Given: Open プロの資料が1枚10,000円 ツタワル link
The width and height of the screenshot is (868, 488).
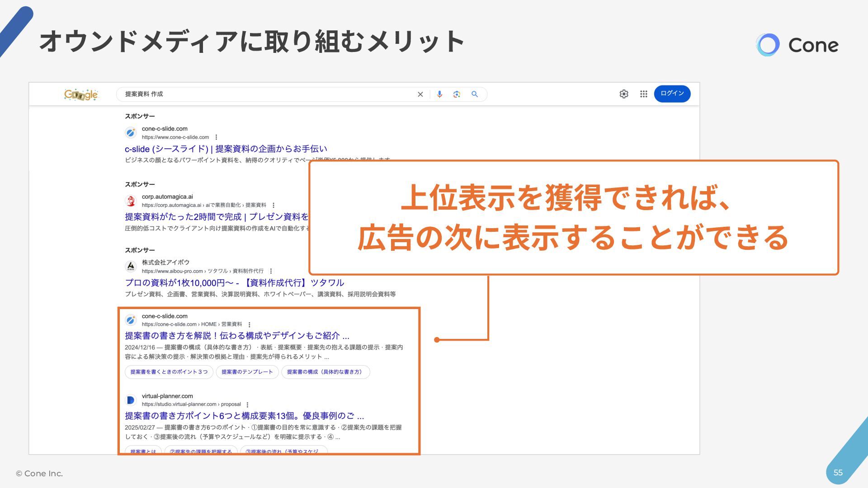Looking at the screenshot, I should (234, 283).
